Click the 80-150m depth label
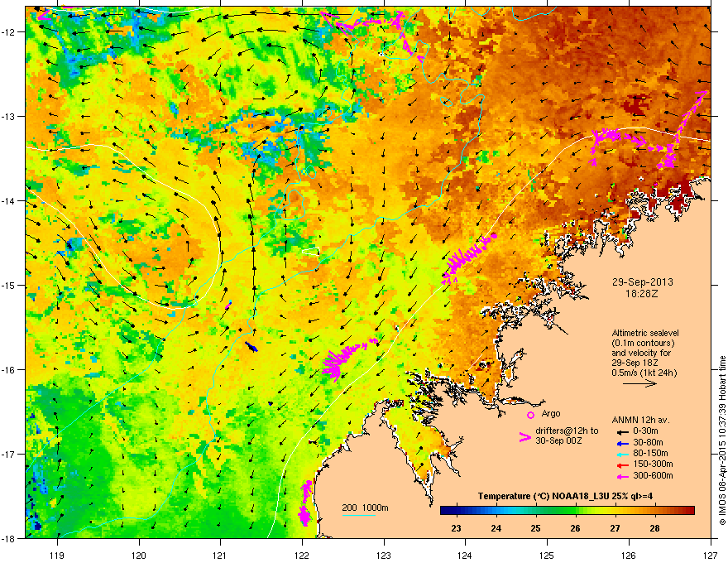 tap(650, 453)
